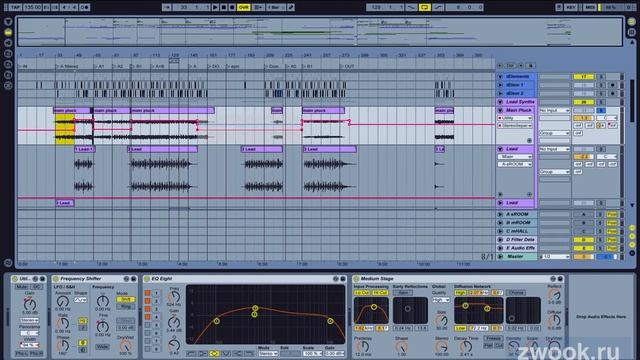Collapse the tElements group track
Viewport: 640px width, 360px height.
[x=500, y=77]
